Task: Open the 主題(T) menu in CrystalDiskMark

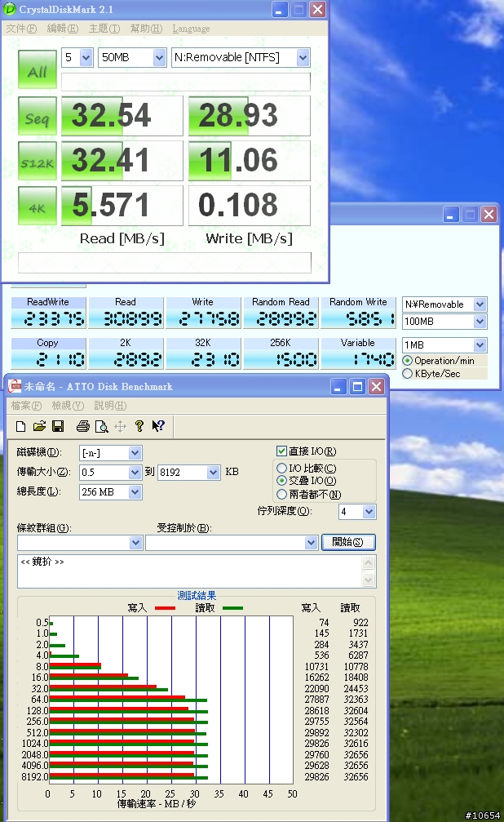Action: coord(104,29)
